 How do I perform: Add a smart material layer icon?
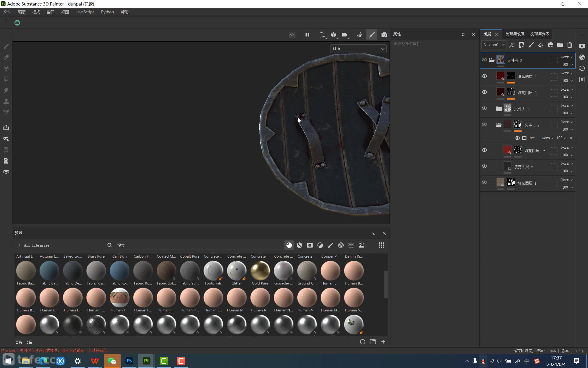[x=550, y=45]
